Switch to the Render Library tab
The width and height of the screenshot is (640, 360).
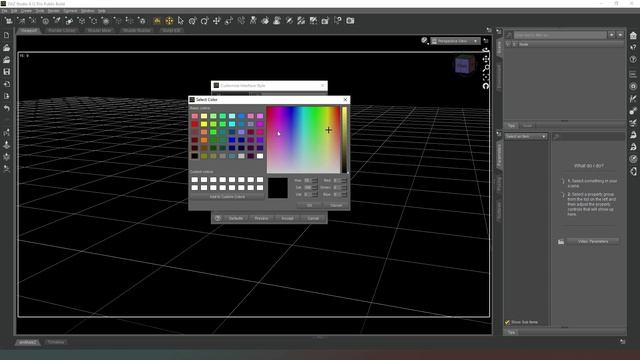pos(62,30)
